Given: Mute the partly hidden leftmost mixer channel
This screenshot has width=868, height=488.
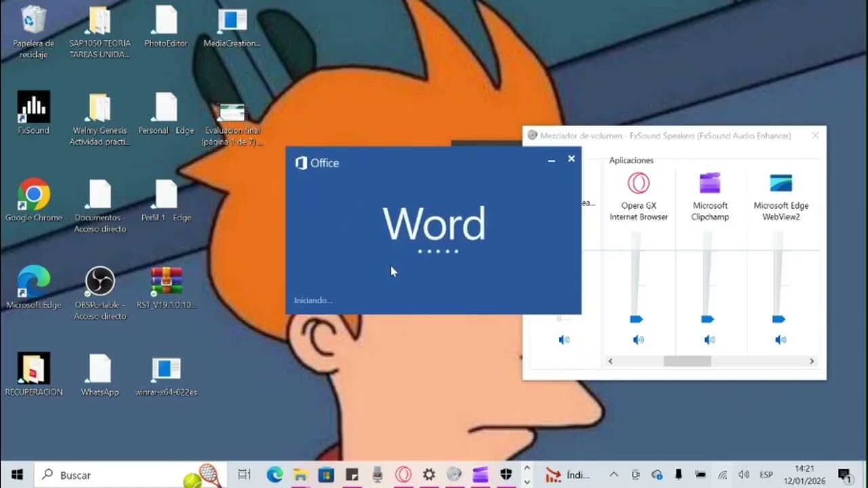Looking at the screenshot, I should coord(564,340).
